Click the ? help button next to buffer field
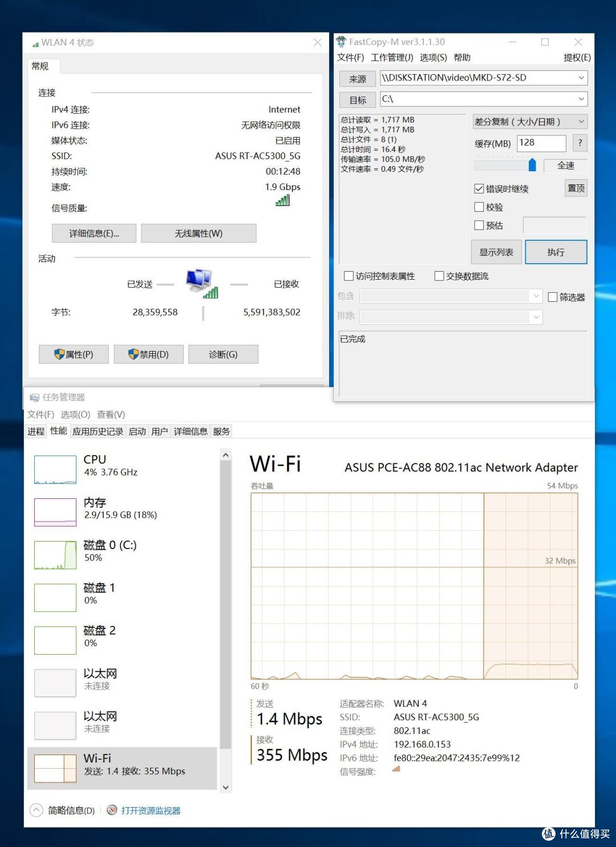Viewport: 616px width, 847px height. pos(580,143)
